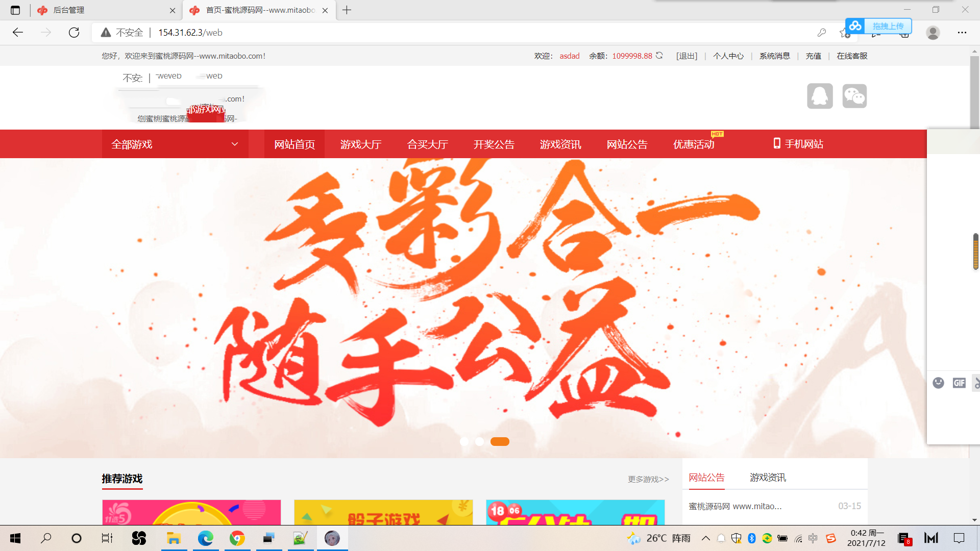
Task: Refresh the account balance icon
Action: [659, 56]
